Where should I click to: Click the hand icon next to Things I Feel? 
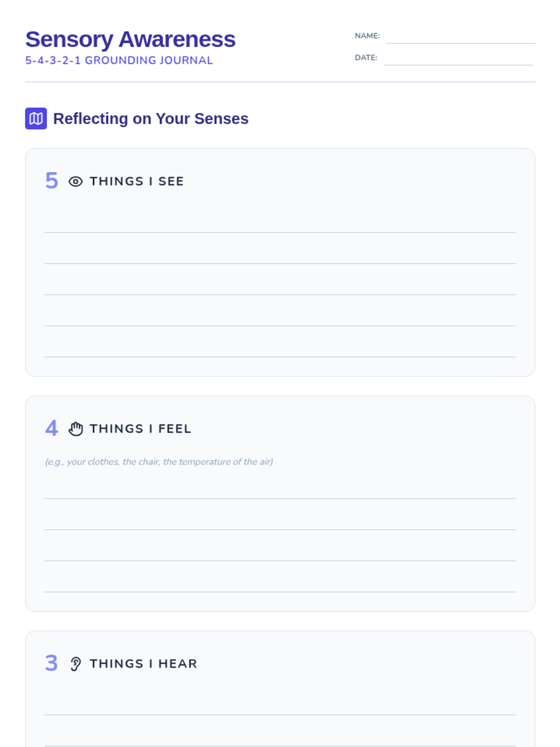click(76, 429)
